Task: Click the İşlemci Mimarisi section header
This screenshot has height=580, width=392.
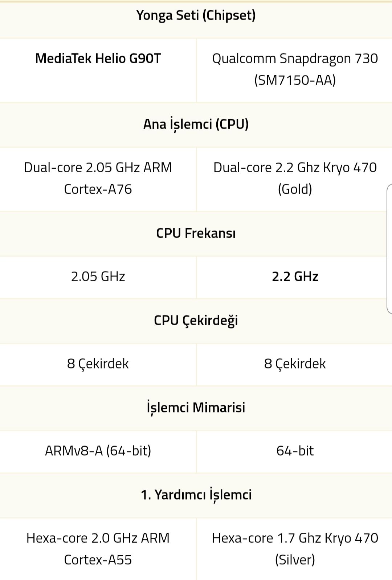Action: [196, 408]
